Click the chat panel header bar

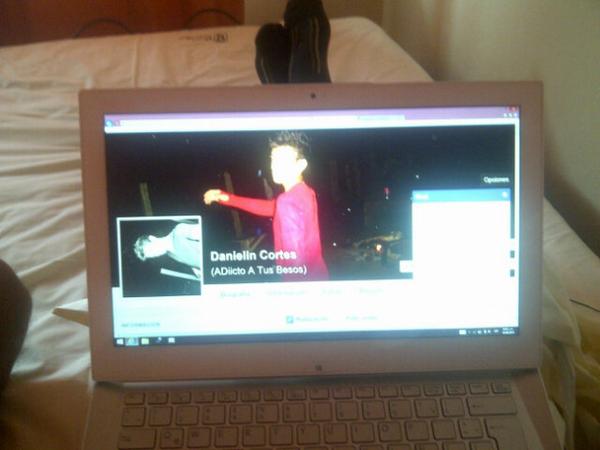tap(461, 196)
